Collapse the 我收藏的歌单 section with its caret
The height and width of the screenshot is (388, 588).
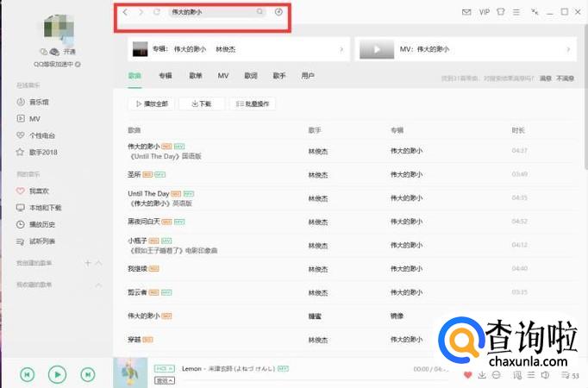click(98, 285)
